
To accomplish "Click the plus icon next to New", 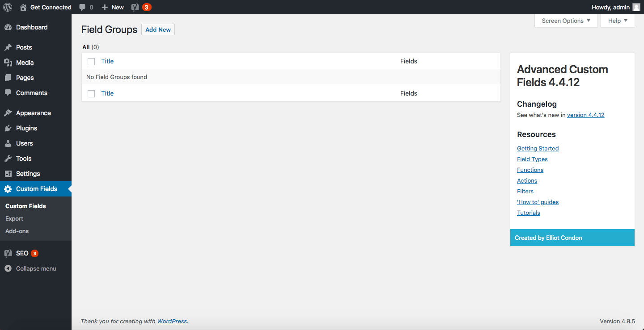I will click(105, 7).
